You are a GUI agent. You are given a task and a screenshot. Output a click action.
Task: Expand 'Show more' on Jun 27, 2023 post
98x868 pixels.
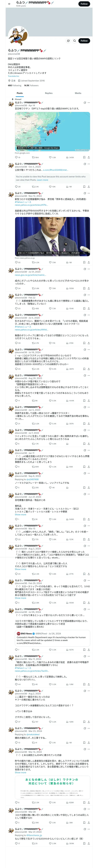coord(20,515)
